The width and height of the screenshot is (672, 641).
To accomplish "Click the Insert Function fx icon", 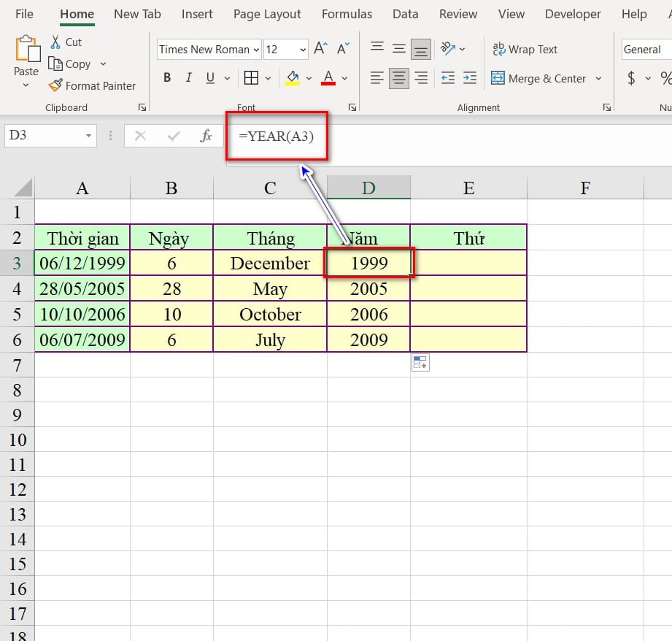I will 206,136.
